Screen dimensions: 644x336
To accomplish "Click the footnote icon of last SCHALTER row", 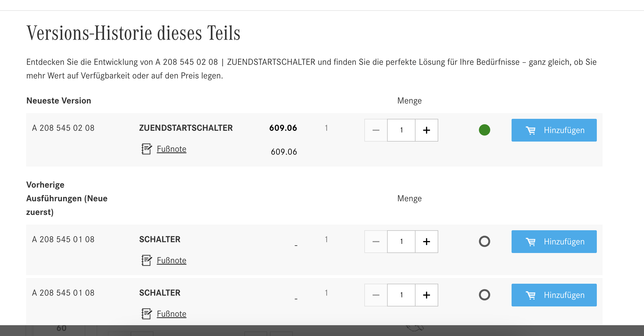I will pos(147,314).
